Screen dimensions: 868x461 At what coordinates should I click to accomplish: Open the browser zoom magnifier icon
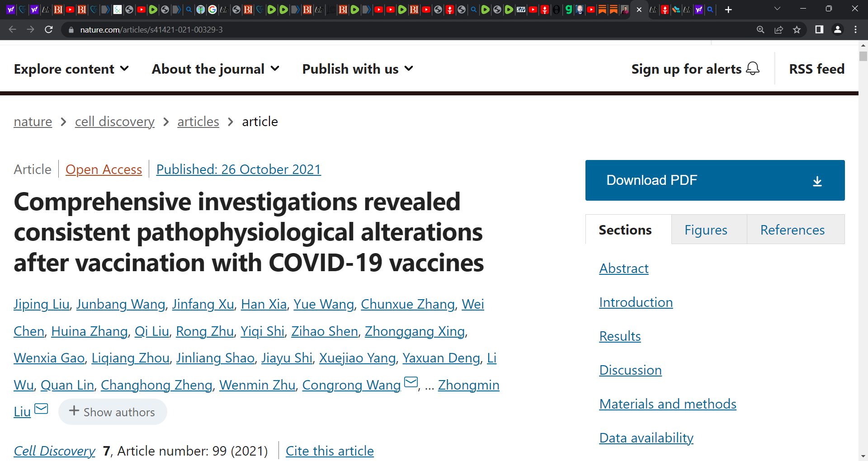point(760,29)
